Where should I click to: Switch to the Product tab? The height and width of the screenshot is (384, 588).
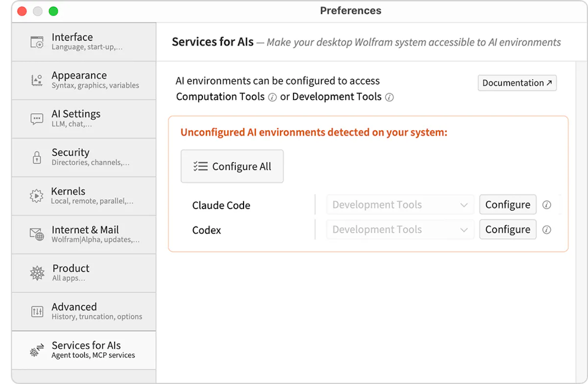pos(84,273)
